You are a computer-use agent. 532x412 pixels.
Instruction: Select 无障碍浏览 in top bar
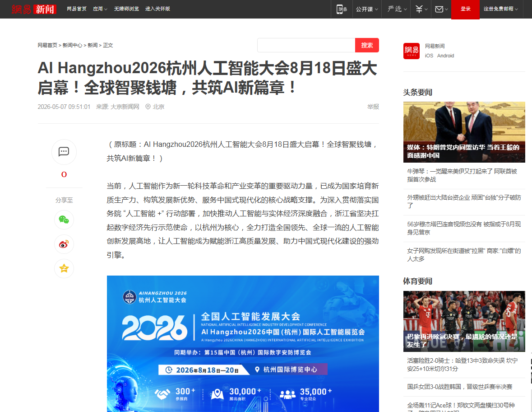pos(126,9)
